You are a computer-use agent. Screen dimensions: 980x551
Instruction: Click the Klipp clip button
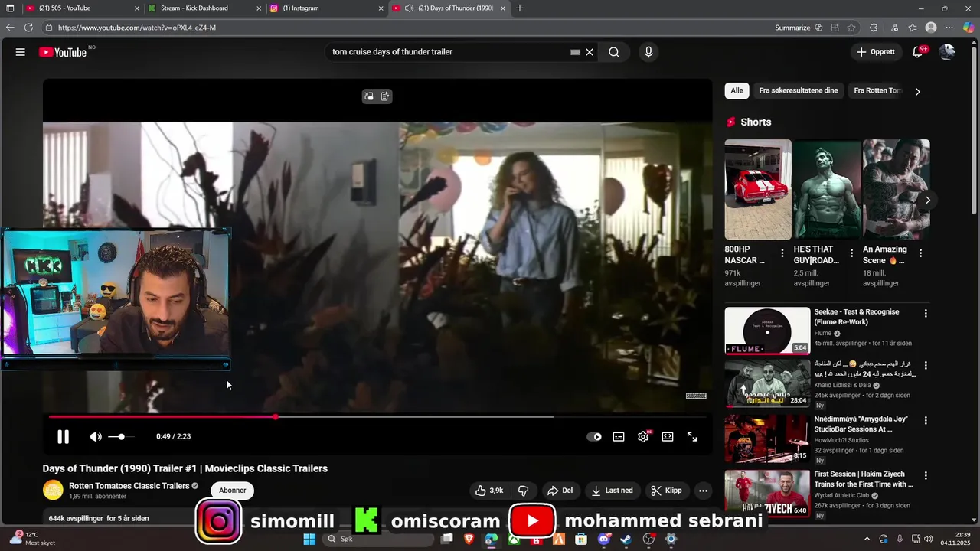pos(666,491)
